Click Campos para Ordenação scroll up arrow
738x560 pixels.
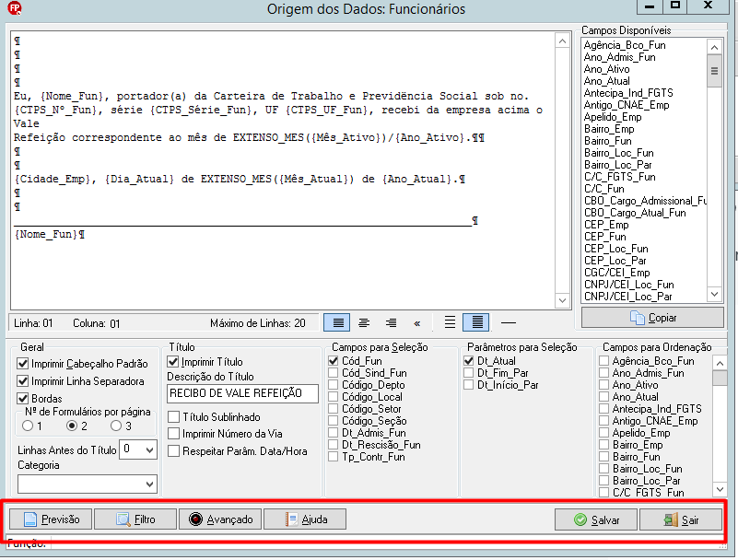pyautogui.click(x=720, y=363)
